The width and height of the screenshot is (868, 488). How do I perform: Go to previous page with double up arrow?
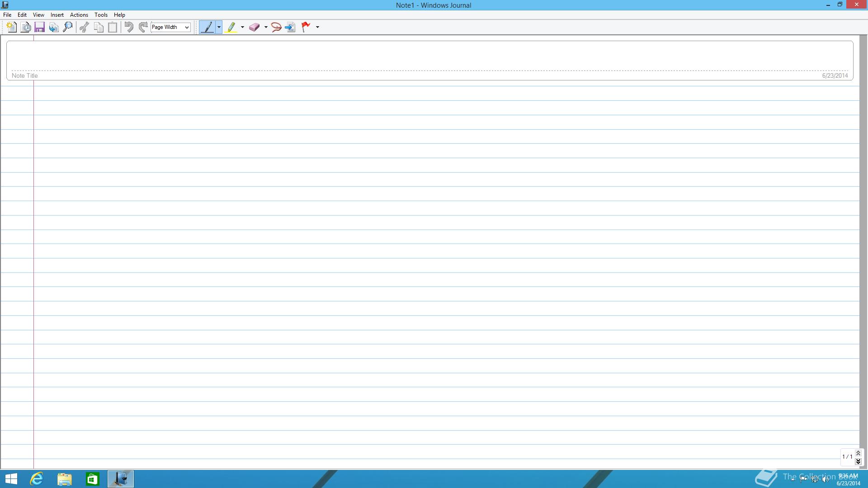point(858,453)
